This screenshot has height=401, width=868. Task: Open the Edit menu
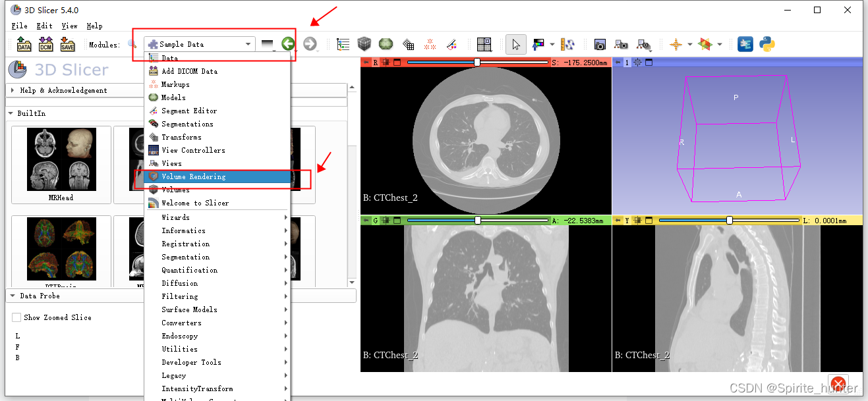point(44,26)
